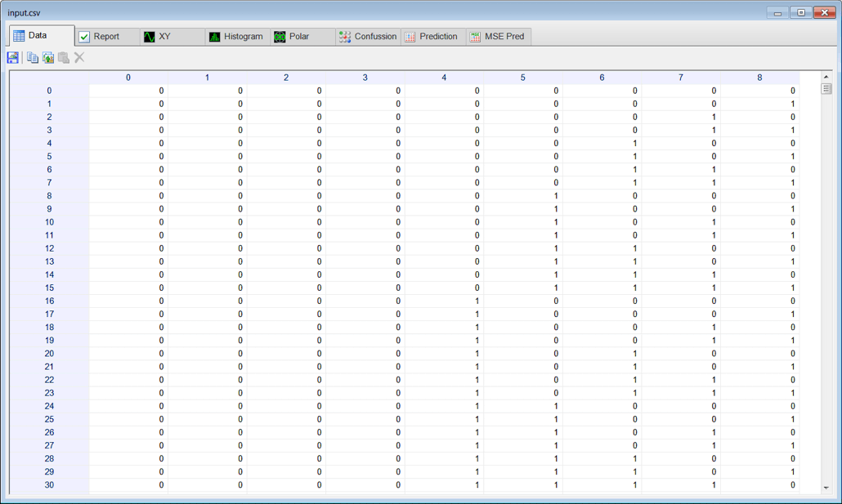Click cell in row 12, column 3

point(365,248)
